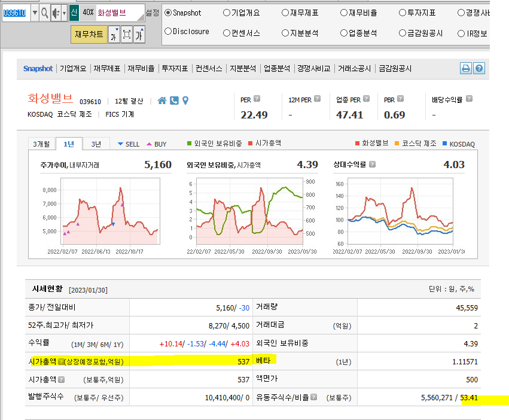The width and height of the screenshot is (509, 420).
Task: Click the company phone icon
Action: pyautogui.click(x=174, y=101)
